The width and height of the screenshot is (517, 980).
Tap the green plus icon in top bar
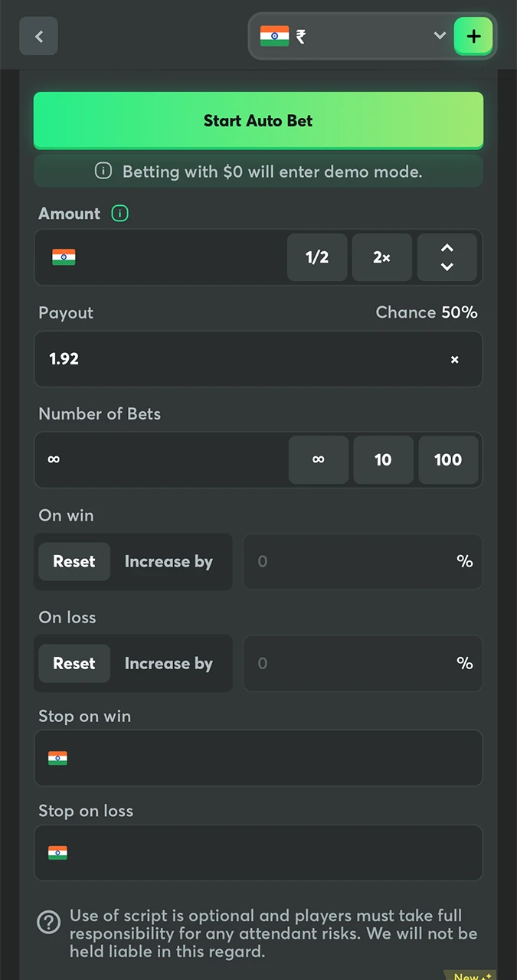point(473,36)
